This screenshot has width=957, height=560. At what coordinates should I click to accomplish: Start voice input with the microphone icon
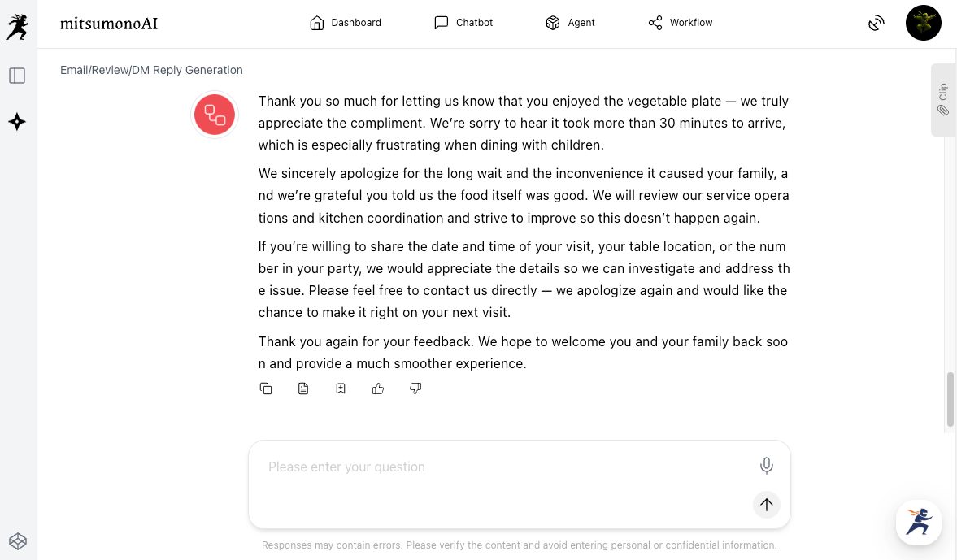coord(766,466)
